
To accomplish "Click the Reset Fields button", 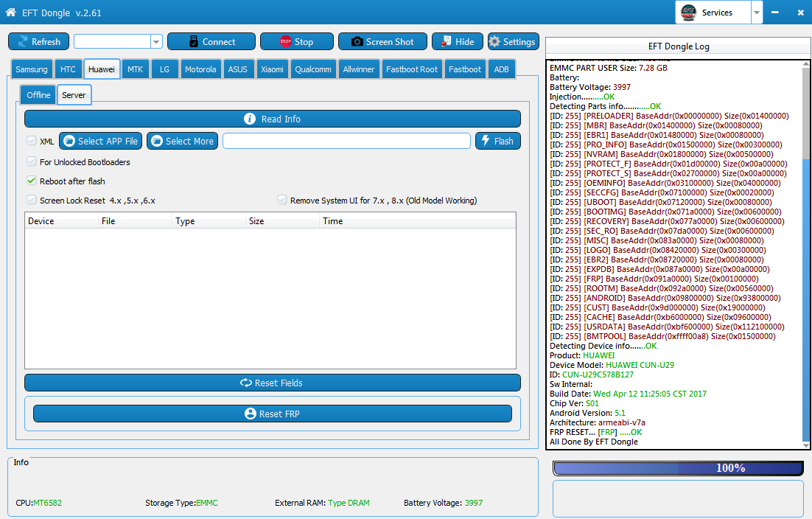I will pos(273,383).
